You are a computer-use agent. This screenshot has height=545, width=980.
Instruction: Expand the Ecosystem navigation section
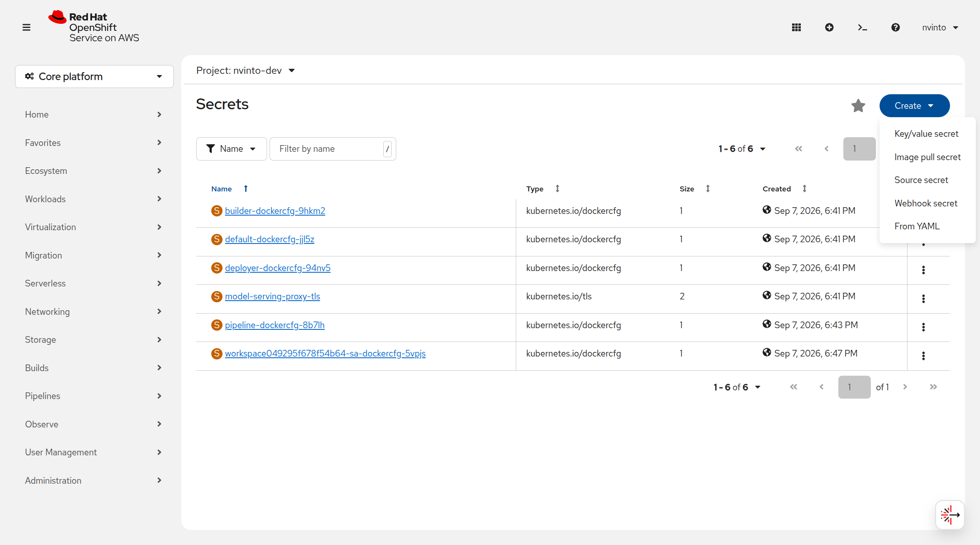tap(94, 171)
